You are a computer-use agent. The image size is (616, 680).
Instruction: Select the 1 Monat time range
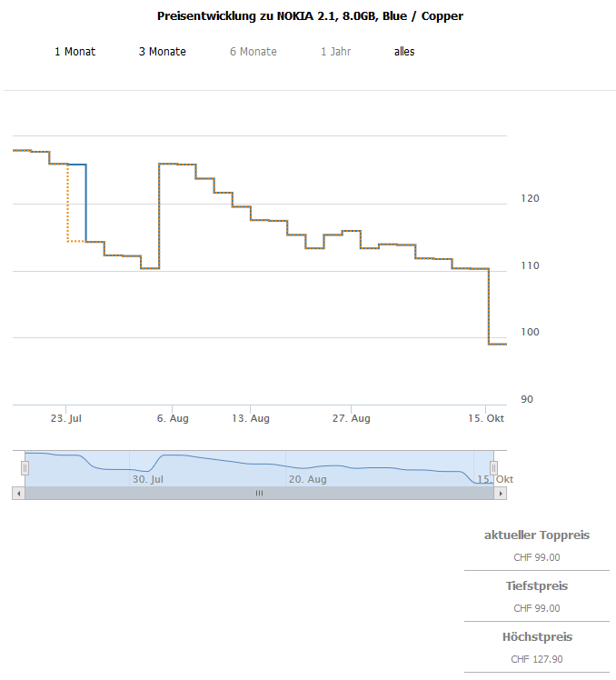[x=75, y=52]
